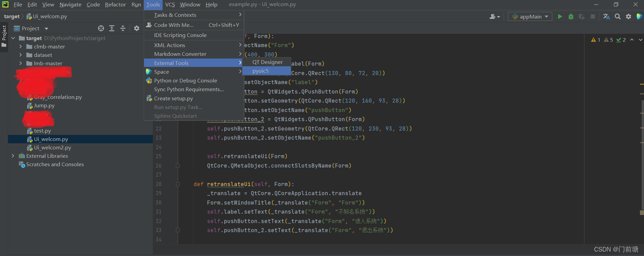Expand the lmb-master folder
644x256 pixels.
click(x=21, y=63)
